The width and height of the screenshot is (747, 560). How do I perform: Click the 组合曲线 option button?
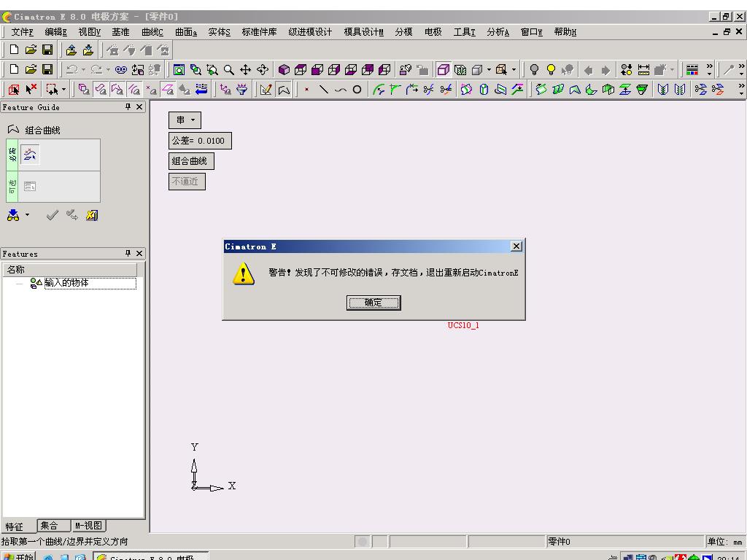(x=191, y=161)
